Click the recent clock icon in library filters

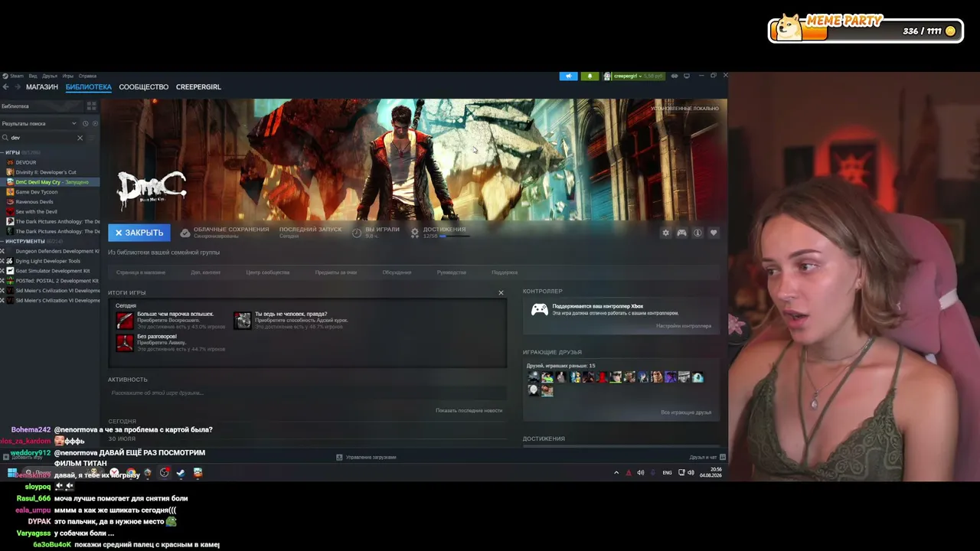[85, 123]
